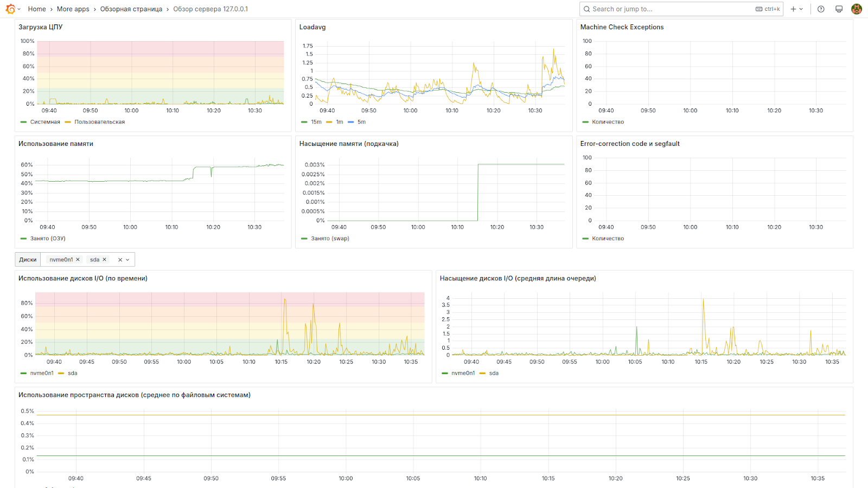Open More apps in the breadcrumb
This screenshot has width=868, height=488.
coord(73,9)
